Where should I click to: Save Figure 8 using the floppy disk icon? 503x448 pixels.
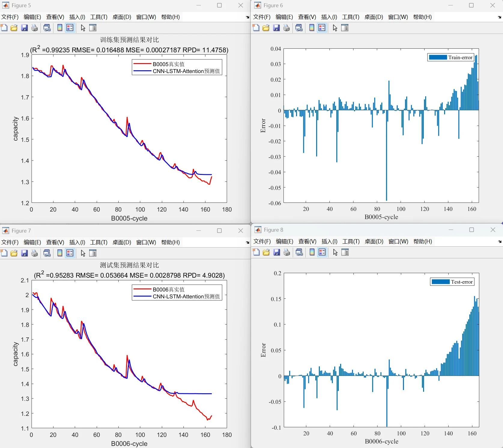click(x=277, y=252)
